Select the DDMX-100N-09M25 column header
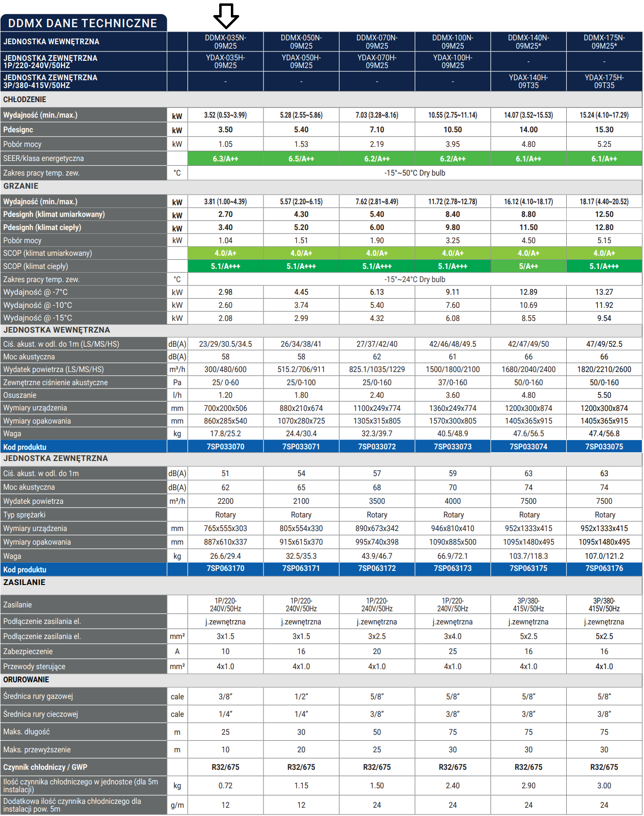Image resolution: width=644 pixels, height=816 pixels. (453, 42)
